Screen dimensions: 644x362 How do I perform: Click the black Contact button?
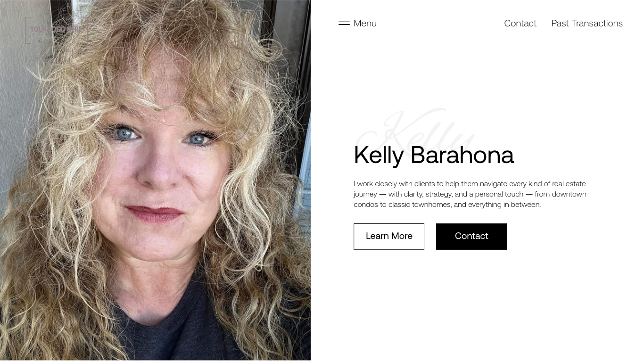[x=471, y=237]
